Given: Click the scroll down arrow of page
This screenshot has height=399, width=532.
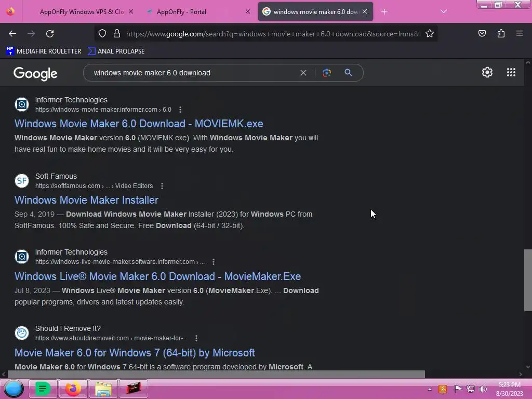Looking at the screenshot, I should (x=528, y=367).
